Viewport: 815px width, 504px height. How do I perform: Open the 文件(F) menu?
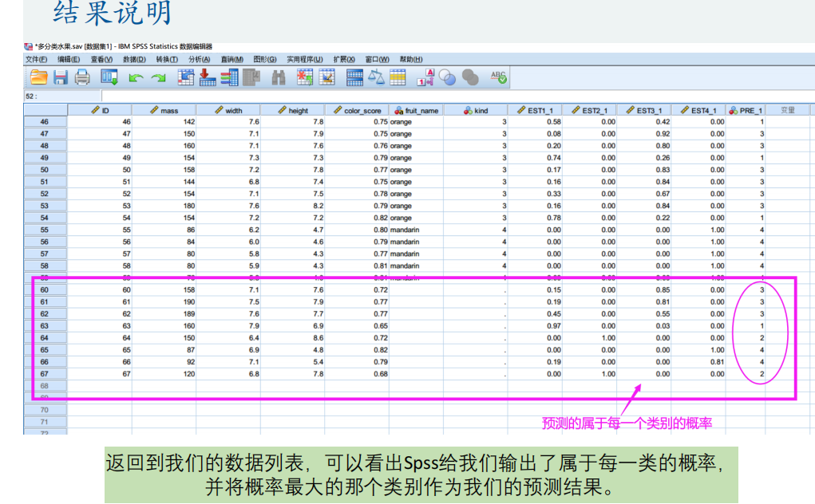pos(37,59)
